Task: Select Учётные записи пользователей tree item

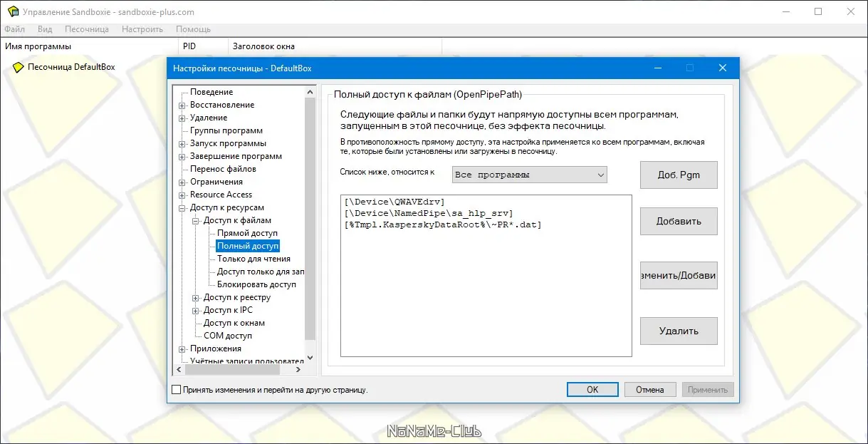Action: coord(247,361)
